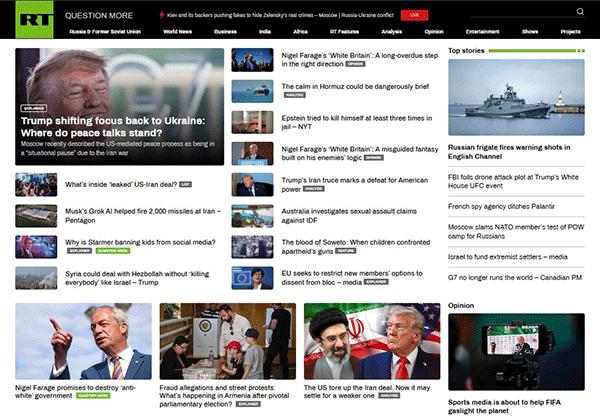Open 'The blood of Soweto' feature article
The width and height of the screenshot is (600, 418).
point(356,247)
